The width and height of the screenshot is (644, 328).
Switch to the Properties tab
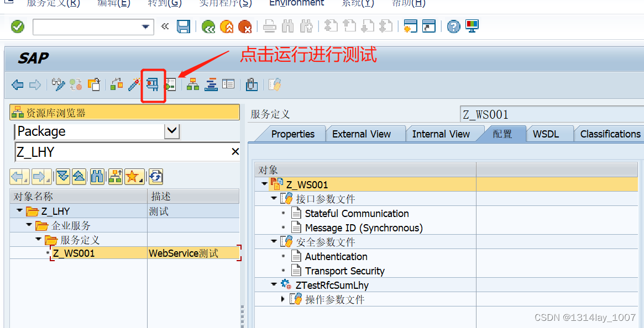293,134
